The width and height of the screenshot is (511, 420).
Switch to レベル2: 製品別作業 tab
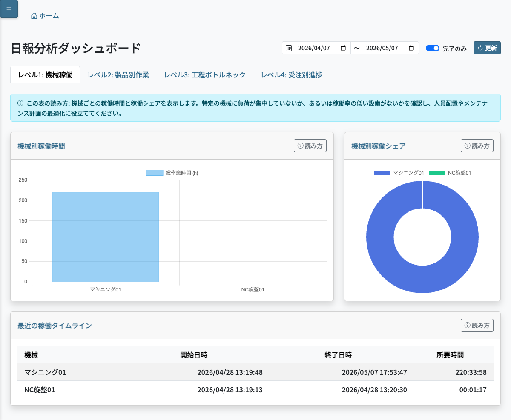[118, 75]
